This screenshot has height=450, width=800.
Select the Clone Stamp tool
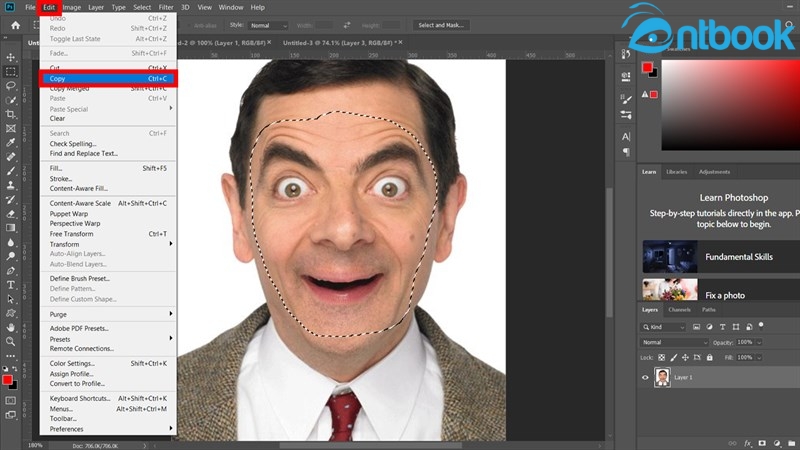click(10, 185)
